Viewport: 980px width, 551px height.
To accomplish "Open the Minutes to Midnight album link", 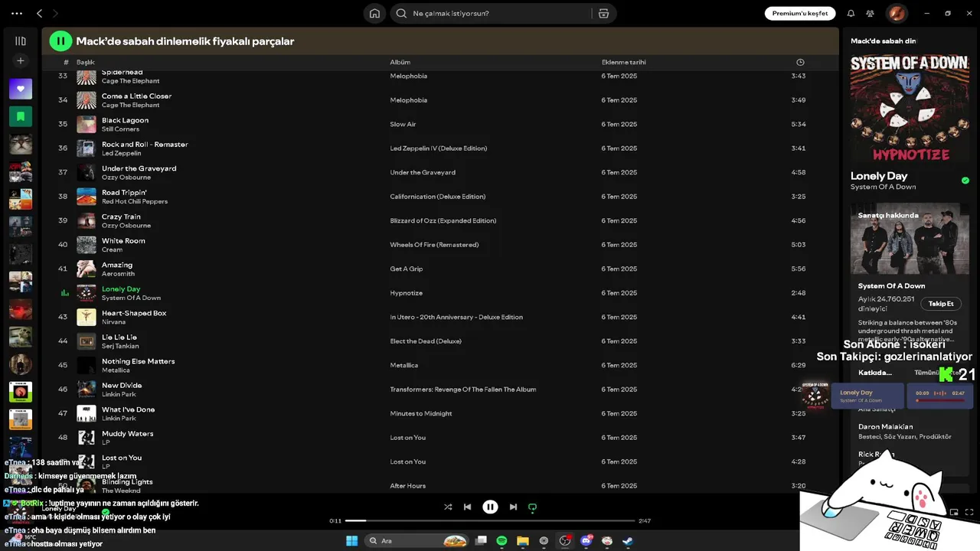I will coord(421,413).
